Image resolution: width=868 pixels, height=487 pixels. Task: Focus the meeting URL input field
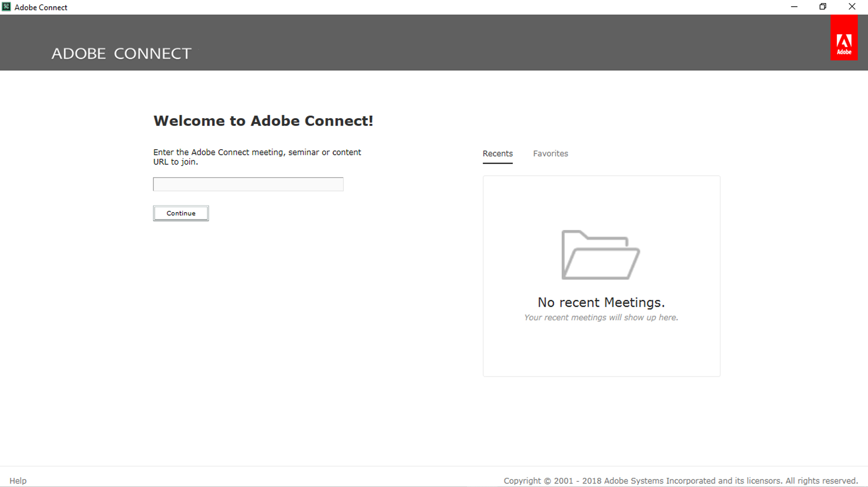click(x=248, y=184)
